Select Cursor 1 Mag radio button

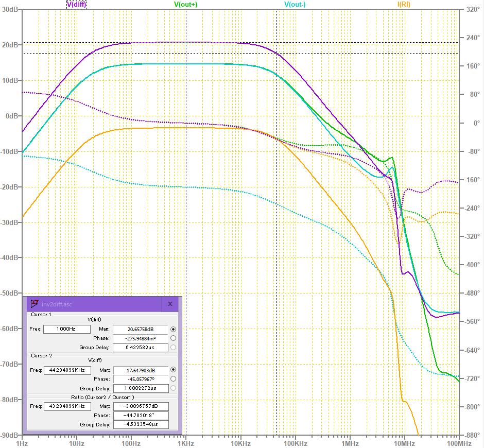pyautogui.click(x=173, y=329)
